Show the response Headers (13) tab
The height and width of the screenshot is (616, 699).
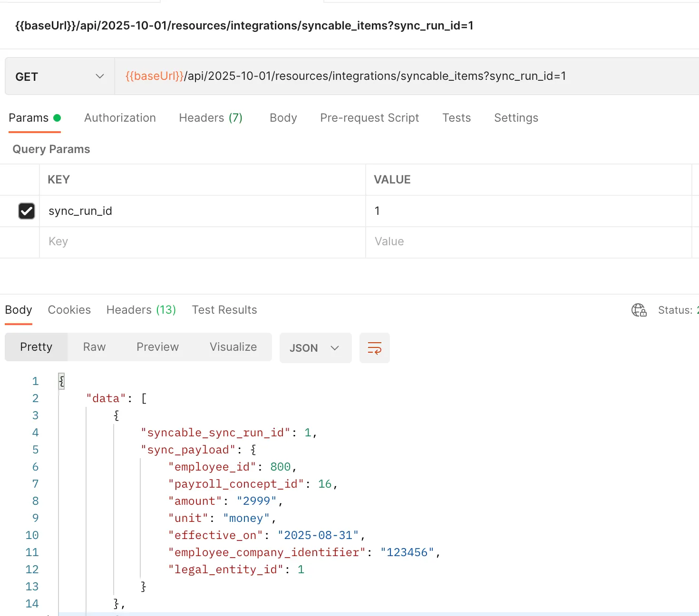(141, 310)
